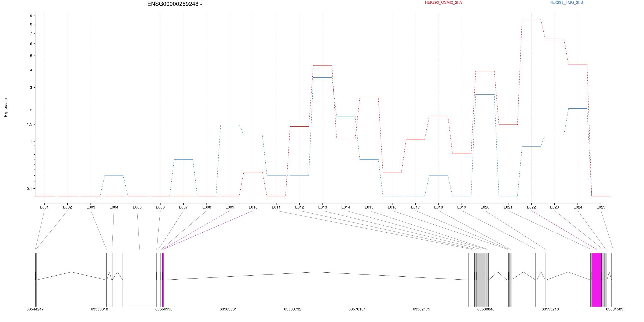Click the rightmost white exon box
The height and width of the screenshot is (322, 644).
613,280
